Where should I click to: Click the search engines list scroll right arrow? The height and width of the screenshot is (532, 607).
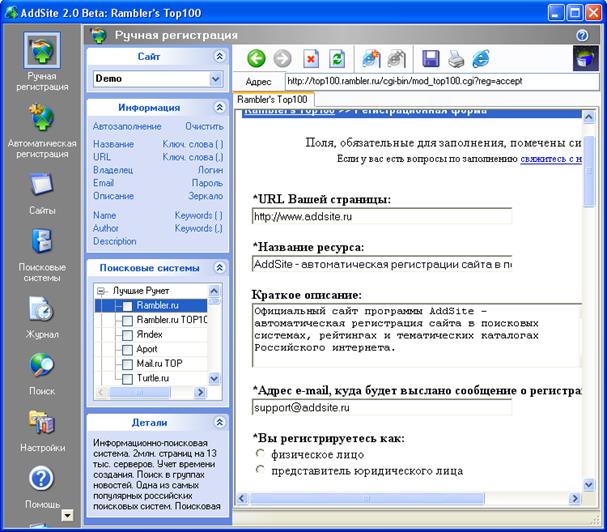click(200, 392)
